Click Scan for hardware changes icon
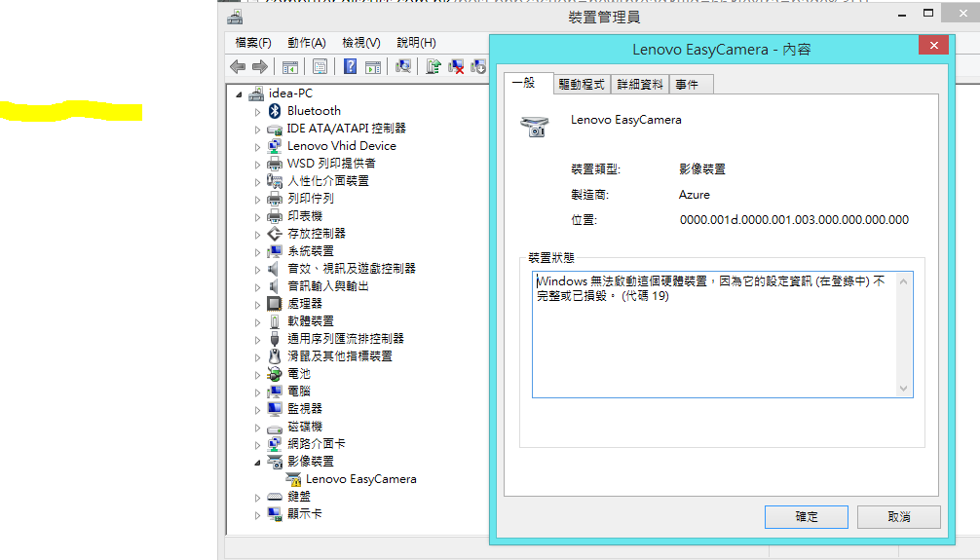This screenshot has height=560, width=980. tap(403, 66)
